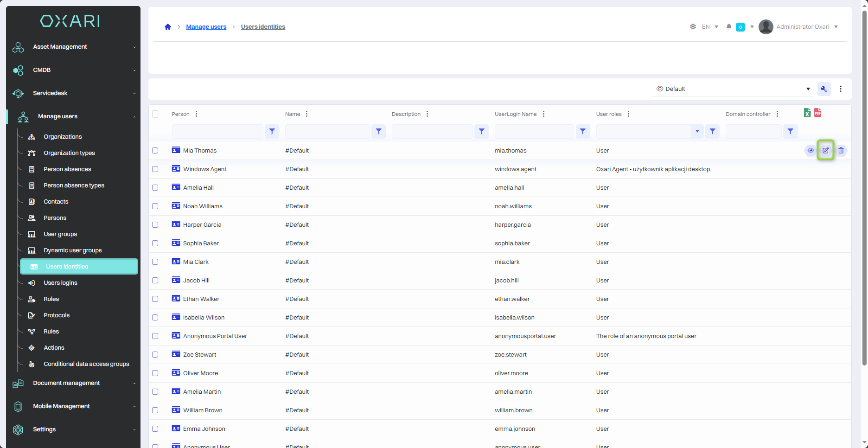Click the delete trash icon for Mia Thomas
Screen dimensions: 868x448
(841, 150)
